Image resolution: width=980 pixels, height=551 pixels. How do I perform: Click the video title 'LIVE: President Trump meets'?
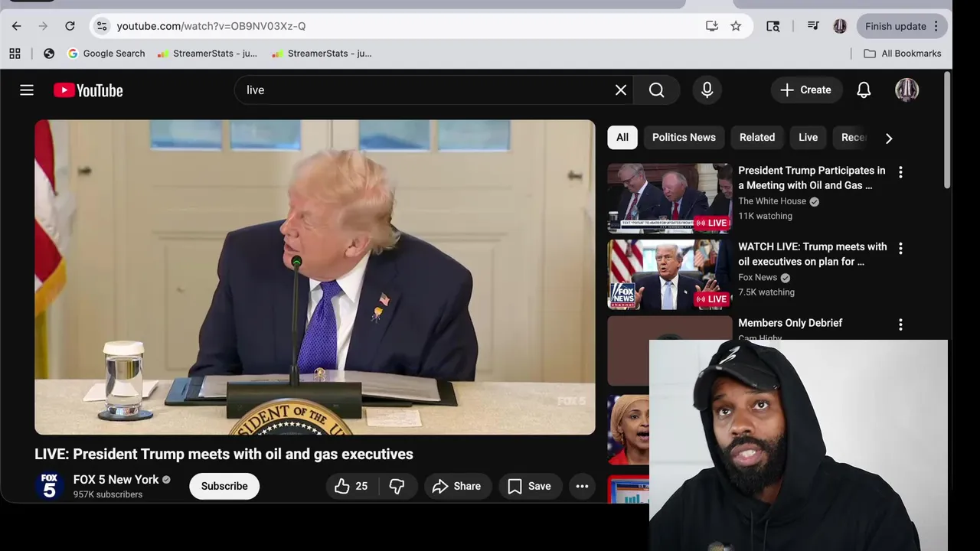coord(224,454)
